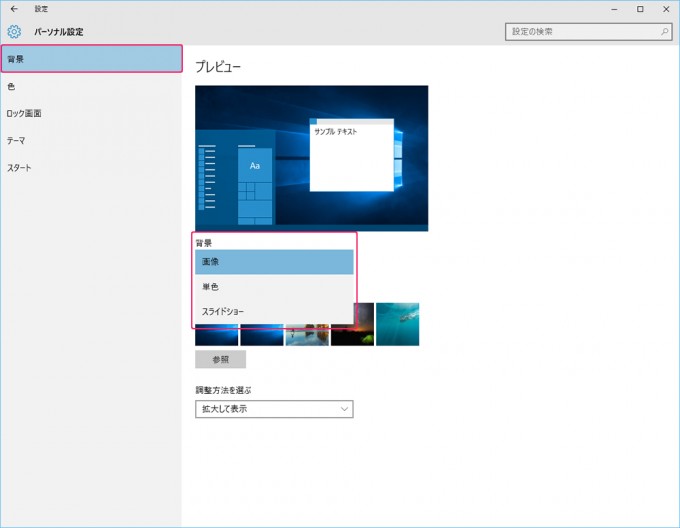
Task: Close the Settings window
Action: 666,9
